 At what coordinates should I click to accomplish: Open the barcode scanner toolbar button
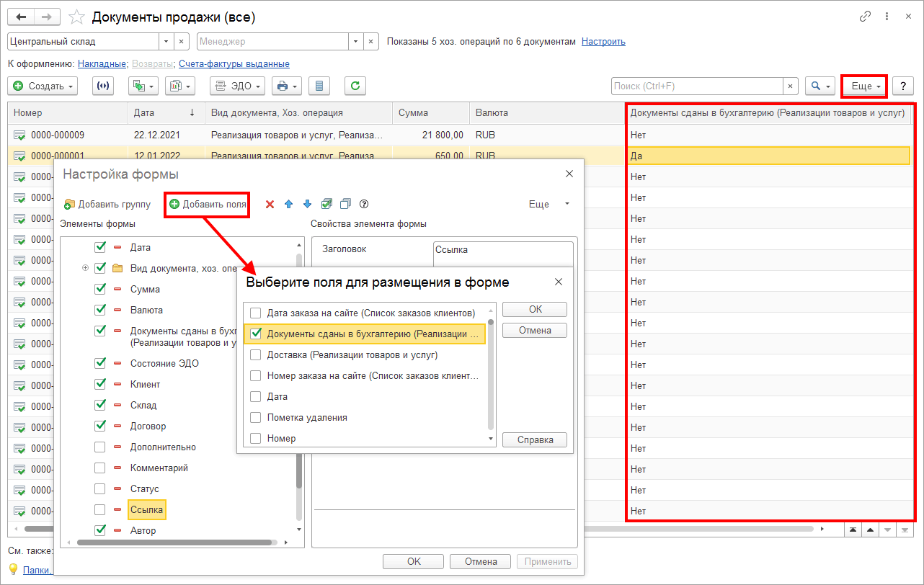[x=104, y=86]
